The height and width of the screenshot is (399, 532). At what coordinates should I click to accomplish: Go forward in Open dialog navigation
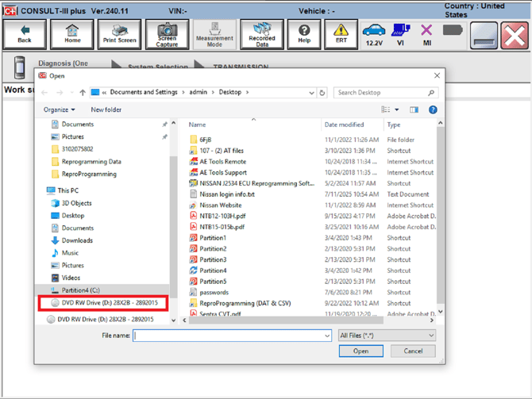60,92
